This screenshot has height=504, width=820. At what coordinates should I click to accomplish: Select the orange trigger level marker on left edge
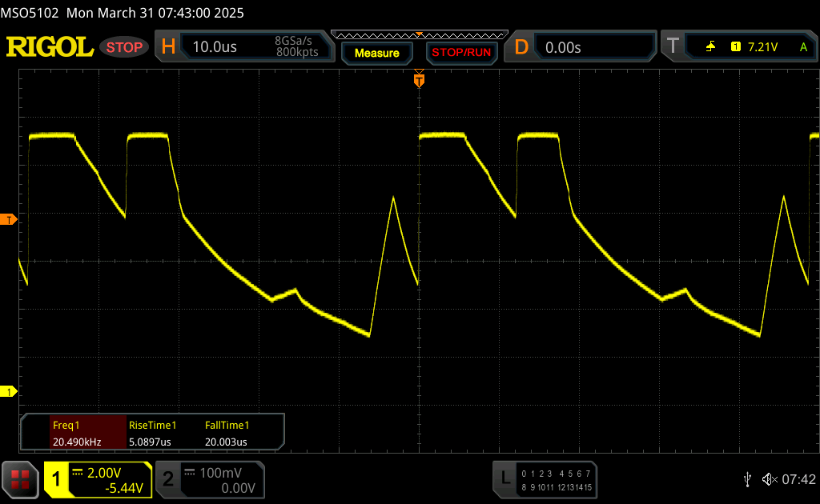click(9, 219)
